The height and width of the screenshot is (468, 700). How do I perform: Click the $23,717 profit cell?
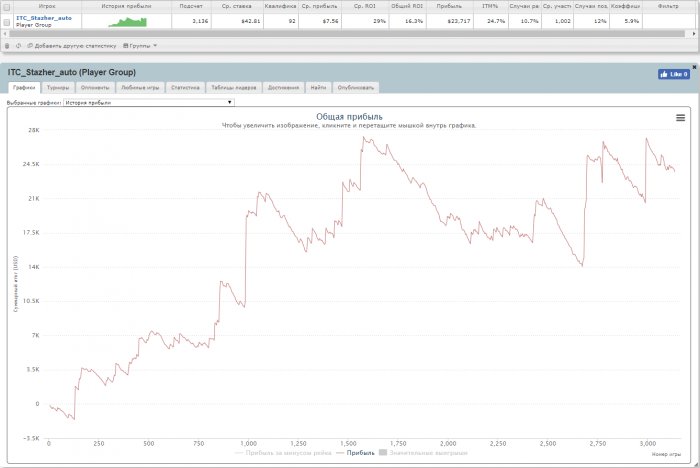tap(450, 21)
